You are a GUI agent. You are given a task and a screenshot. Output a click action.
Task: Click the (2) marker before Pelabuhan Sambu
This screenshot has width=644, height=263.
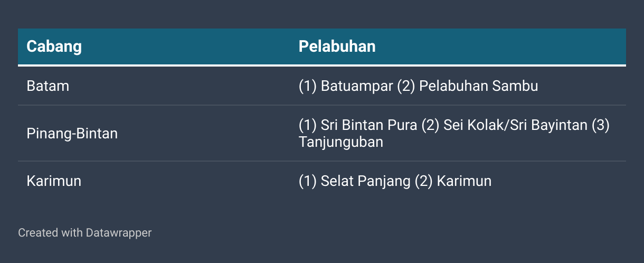point(406,86)
